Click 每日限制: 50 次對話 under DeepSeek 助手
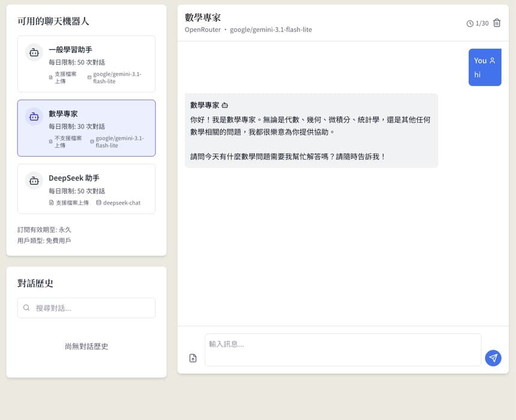 coord(77,191)
